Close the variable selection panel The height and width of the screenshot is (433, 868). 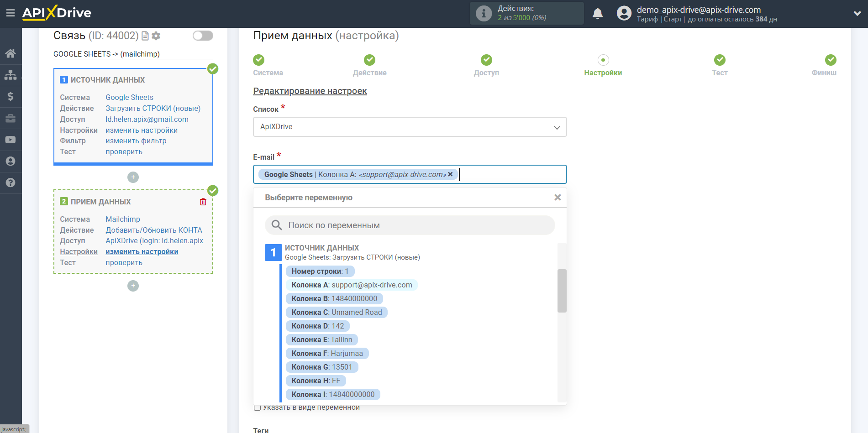tap(558, 197)
